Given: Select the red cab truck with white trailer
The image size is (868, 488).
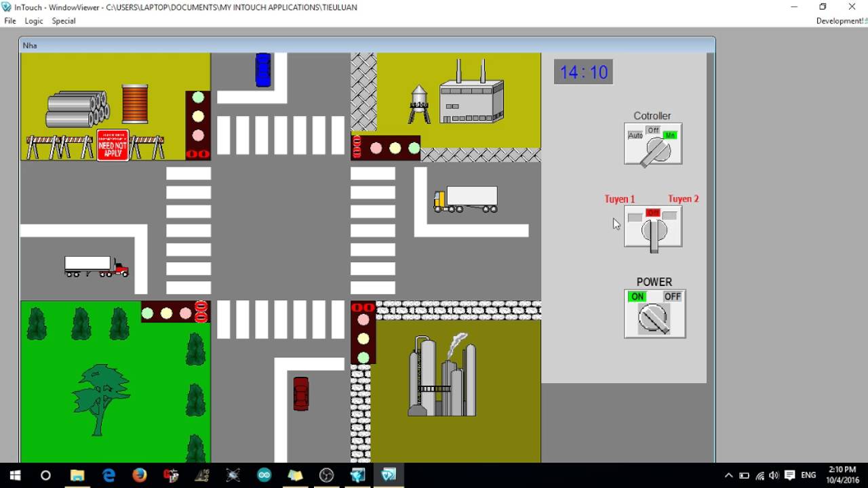Looking at the screenshot, I should click(x=96, y=266).
